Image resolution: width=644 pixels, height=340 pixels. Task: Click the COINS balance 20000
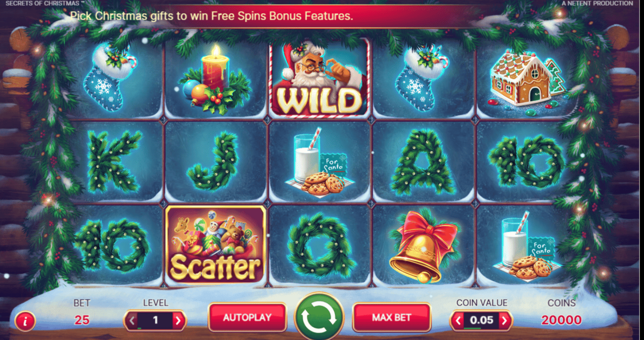(561, 320)
